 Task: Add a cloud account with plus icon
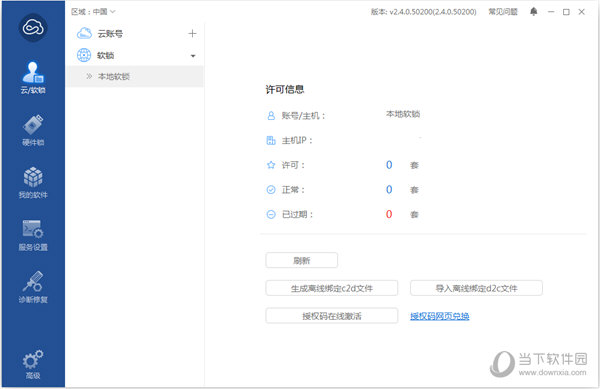click(192, 34)
